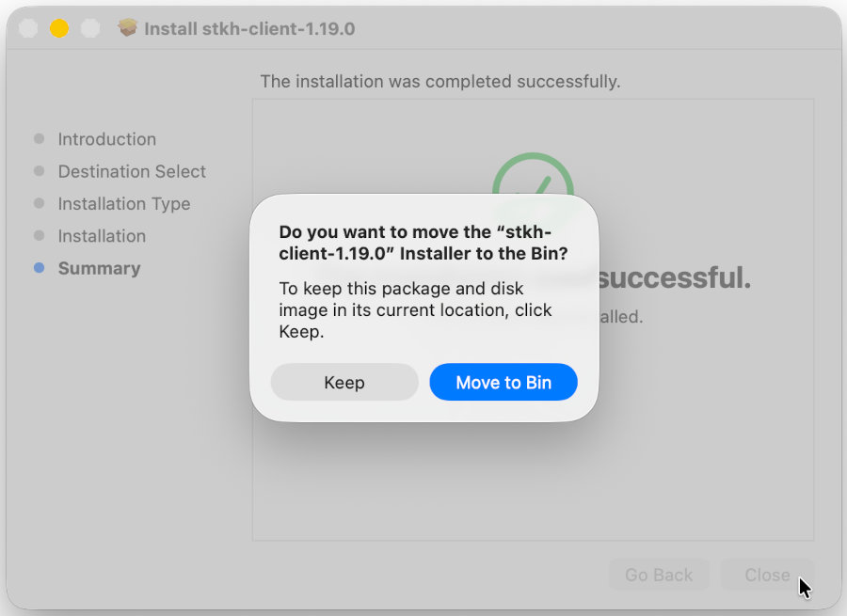The image size is (847, 616).
Task: Select the Destination Select step
Action: (132, 171)
